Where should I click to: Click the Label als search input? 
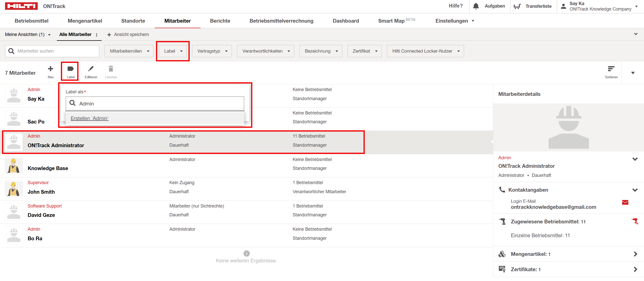pyautogui.click(x=155, y=104)
